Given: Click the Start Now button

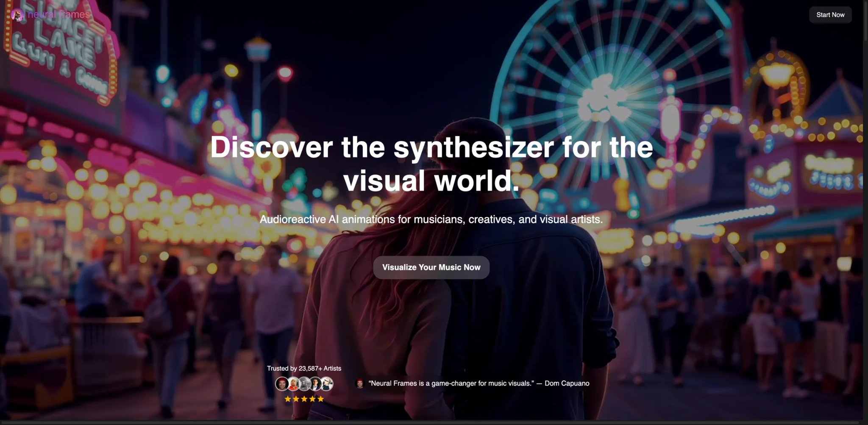Looking at the screenshot, I should (x=830, y=15).
